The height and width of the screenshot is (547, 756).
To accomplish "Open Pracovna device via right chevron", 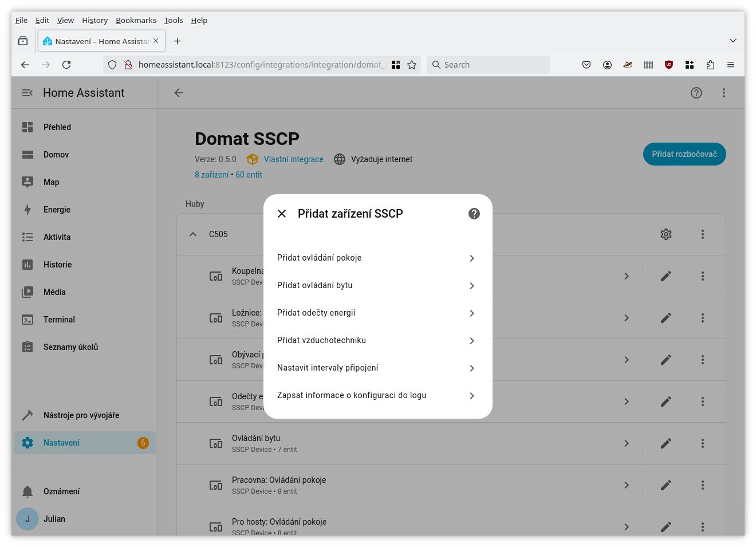I will 627,485.
